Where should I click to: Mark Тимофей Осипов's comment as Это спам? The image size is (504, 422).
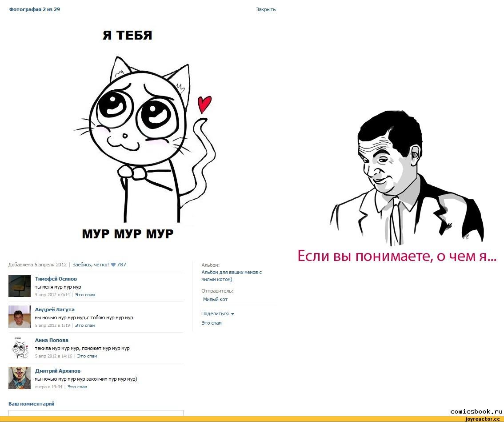pos(85,295)
